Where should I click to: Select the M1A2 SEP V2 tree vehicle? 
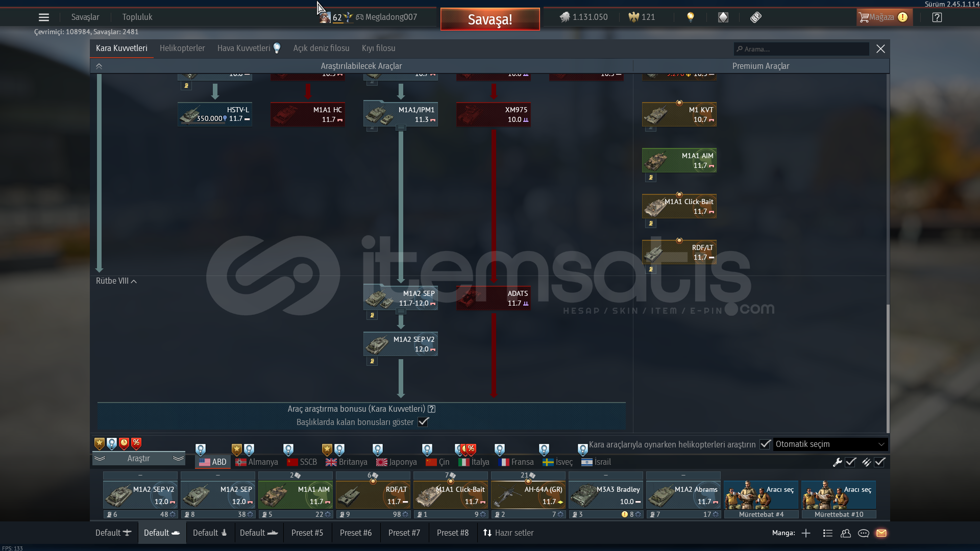[x=401, y=344]
